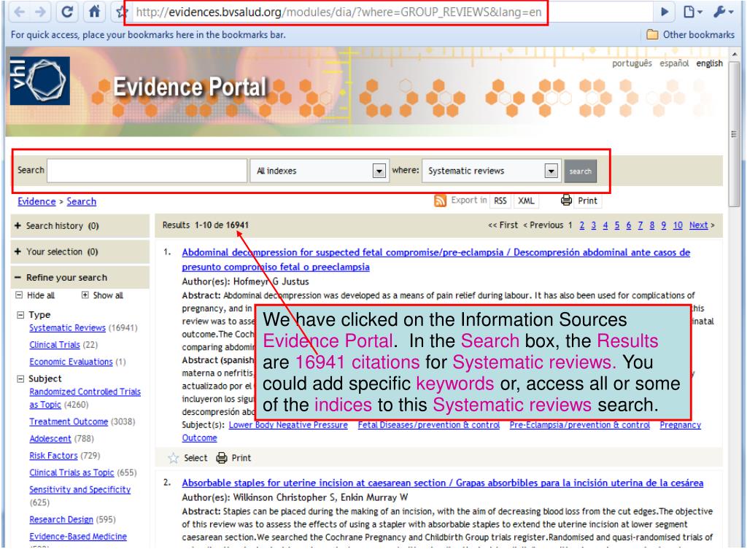The image size is (747, 560).
Task: Open the Evidence breadcrumb link
Action: pyautogui.click(x=36, y=201)
